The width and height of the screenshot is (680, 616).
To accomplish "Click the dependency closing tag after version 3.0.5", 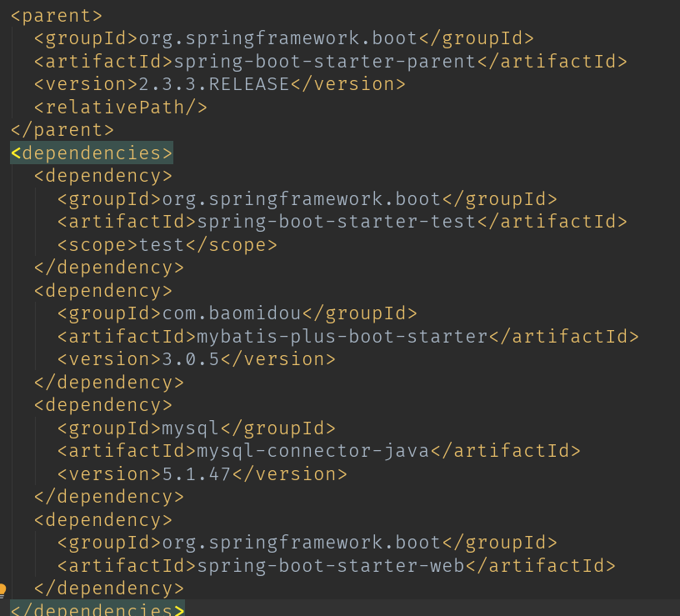I will tap(109, 382).
